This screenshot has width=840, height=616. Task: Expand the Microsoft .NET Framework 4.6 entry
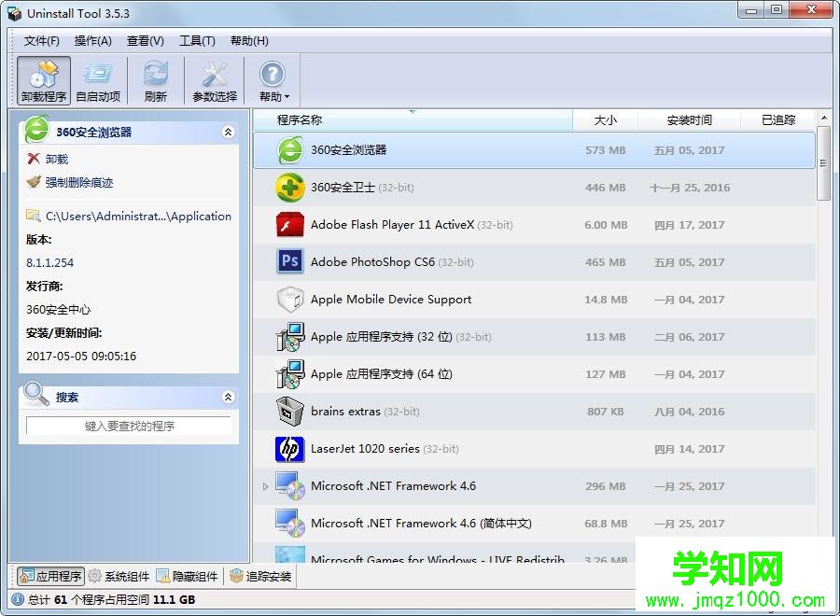265,485
